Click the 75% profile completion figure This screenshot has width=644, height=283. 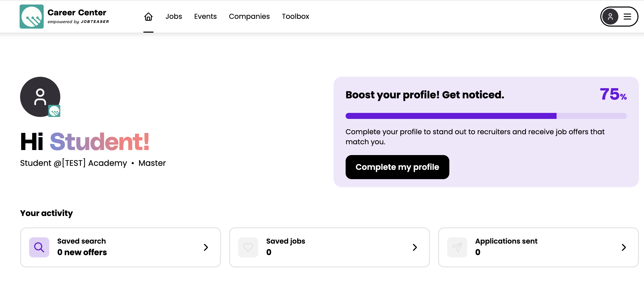(613, 94)
